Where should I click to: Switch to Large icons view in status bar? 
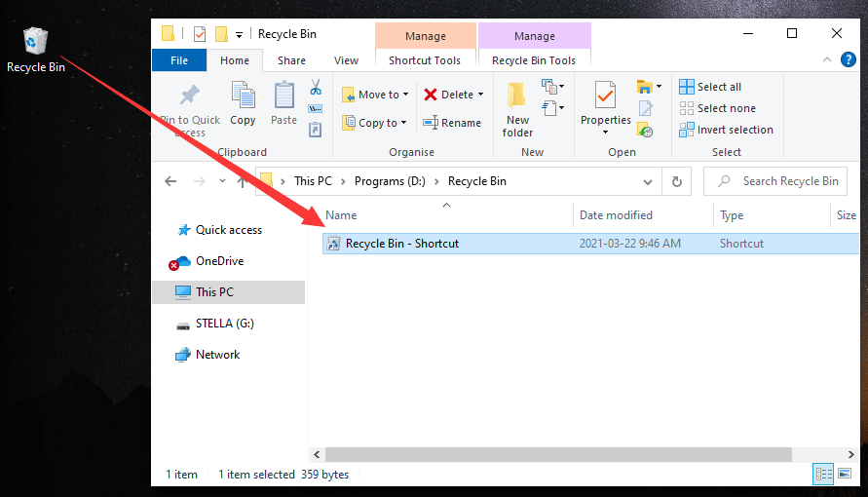point(845,474)
